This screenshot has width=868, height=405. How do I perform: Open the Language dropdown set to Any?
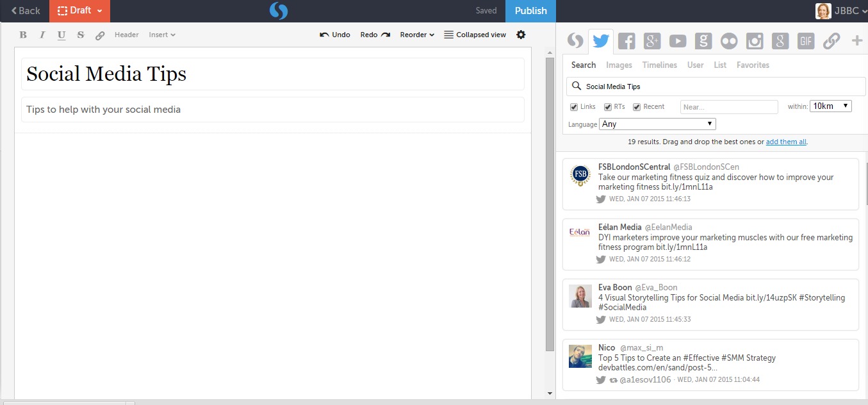click(x=657, y=124)
